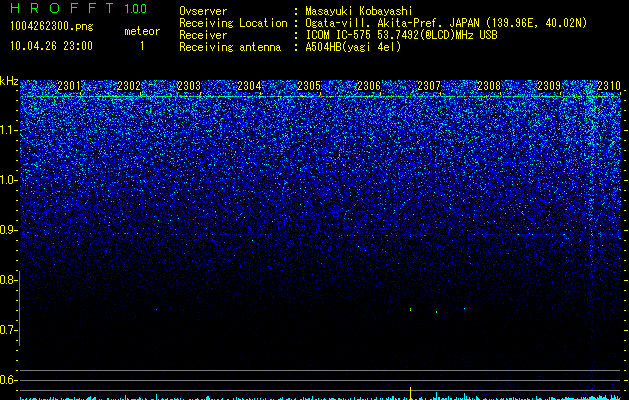Click the 2305 time marker
The image size is (629, 400).
tap(309, 86)
